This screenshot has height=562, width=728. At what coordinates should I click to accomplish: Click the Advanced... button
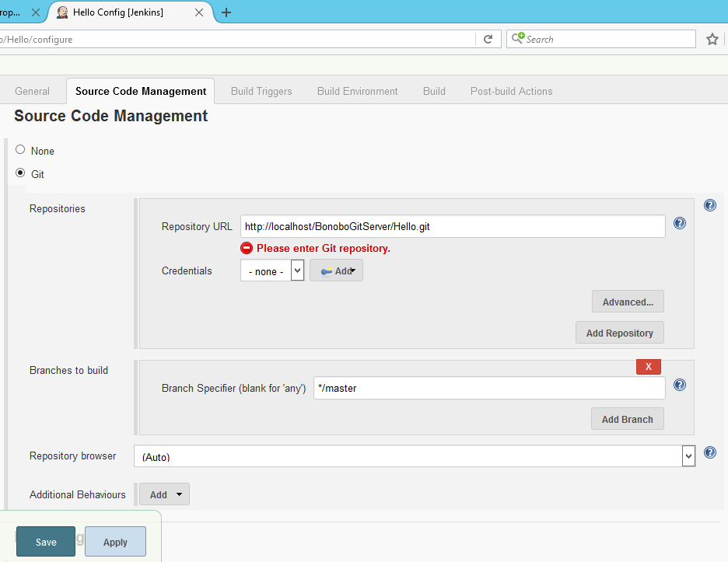click(628, 302)
